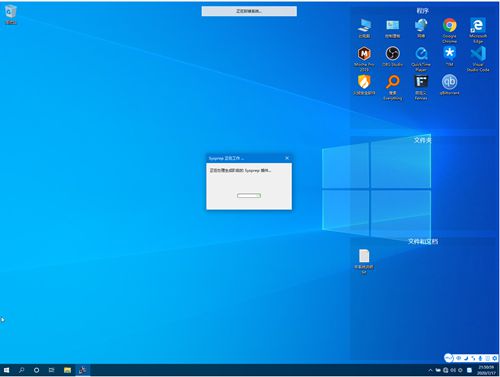
Task: Open the This PC desktop icon
Action: [x=364, y=28]
